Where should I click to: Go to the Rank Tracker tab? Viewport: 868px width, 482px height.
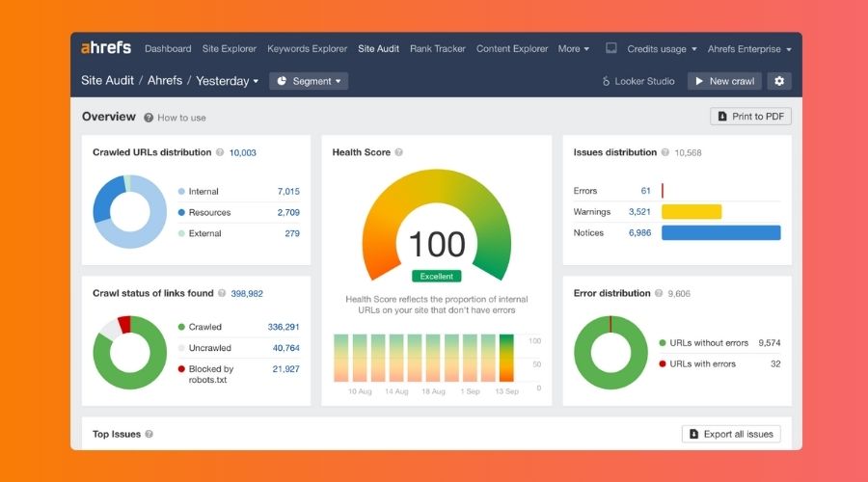[x=437, y=49]
